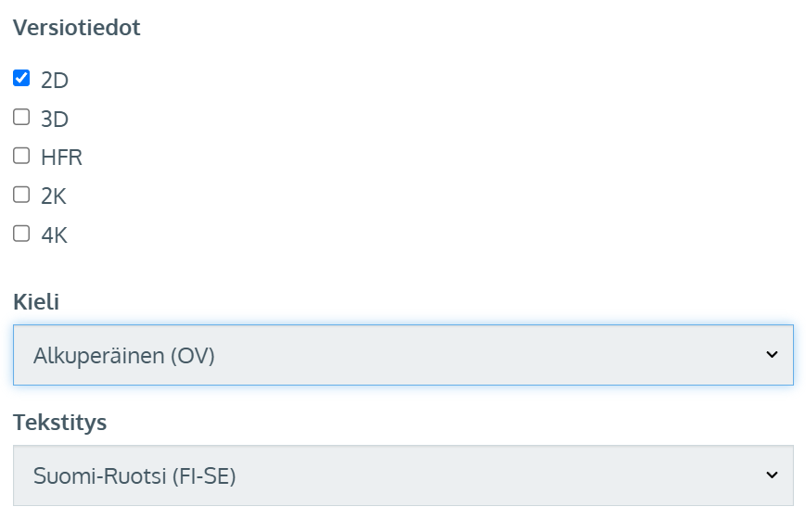This screenshot has height=532, width=806.
Task: Enable the 4K checkbox
Action: (21, 234)
